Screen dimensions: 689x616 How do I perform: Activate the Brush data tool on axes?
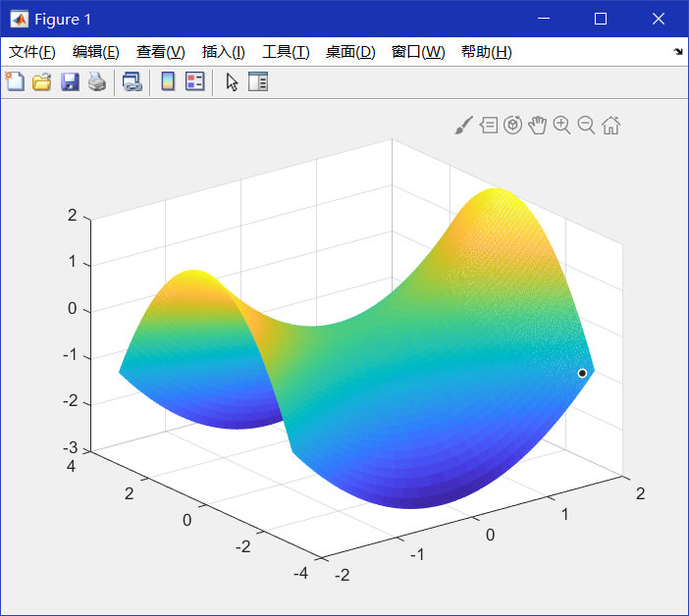coord(463,126)
